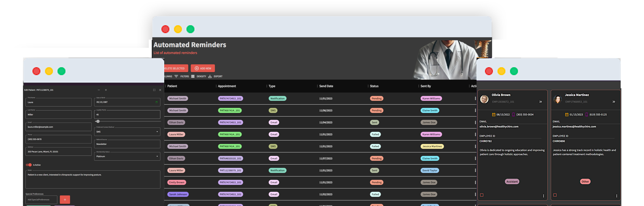
Task: Expand Olivia Brown's card with double chevron
Action: coord(540,102)
